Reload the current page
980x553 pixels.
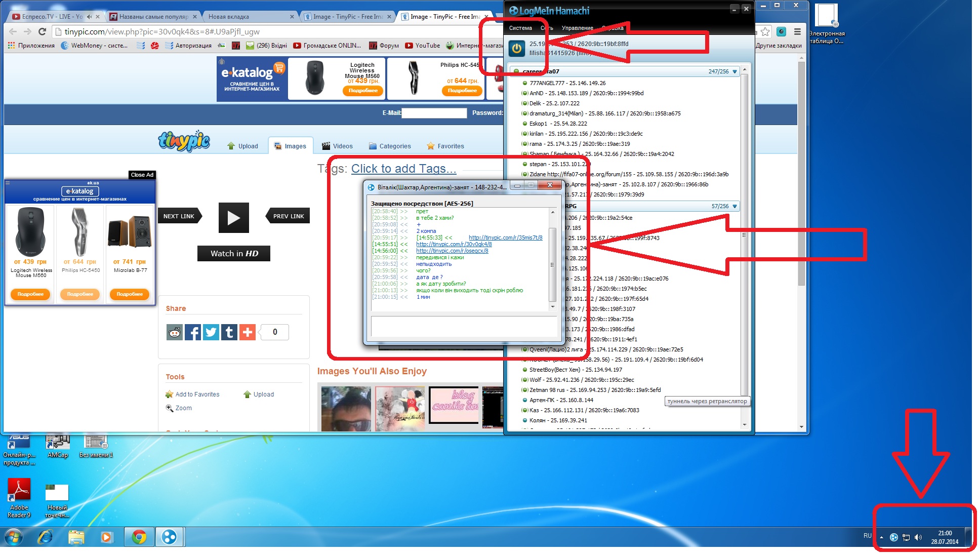click(43, 31)
